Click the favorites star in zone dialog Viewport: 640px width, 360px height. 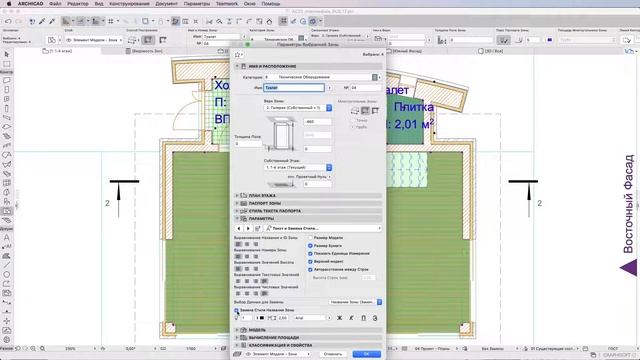tap(237, 54)
